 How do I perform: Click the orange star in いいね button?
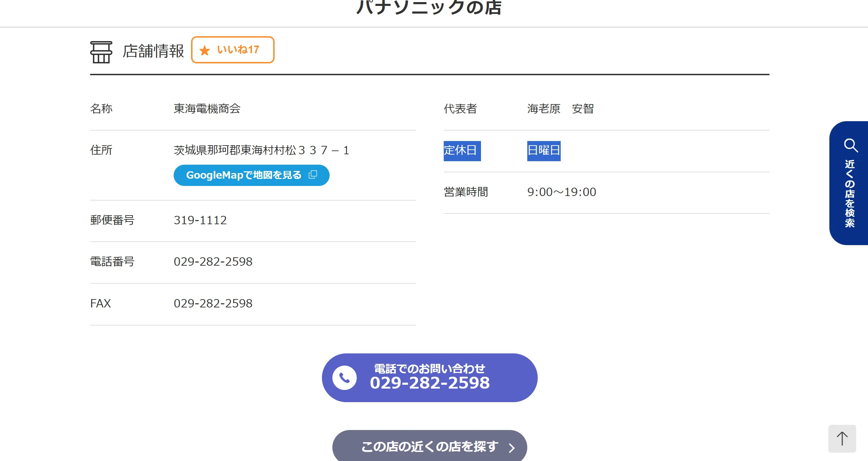(x=205, y=50)
